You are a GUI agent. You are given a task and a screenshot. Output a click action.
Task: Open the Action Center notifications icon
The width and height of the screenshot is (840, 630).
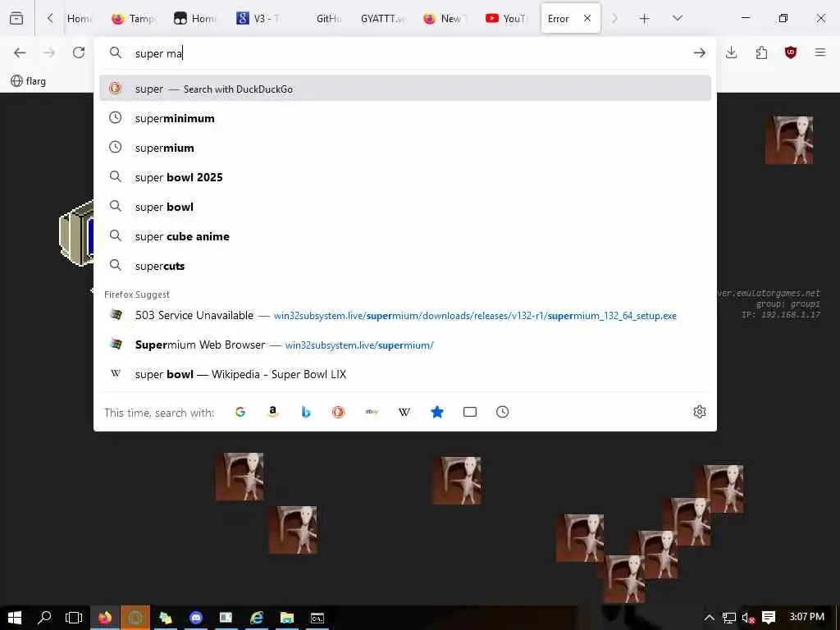[769, 618]
